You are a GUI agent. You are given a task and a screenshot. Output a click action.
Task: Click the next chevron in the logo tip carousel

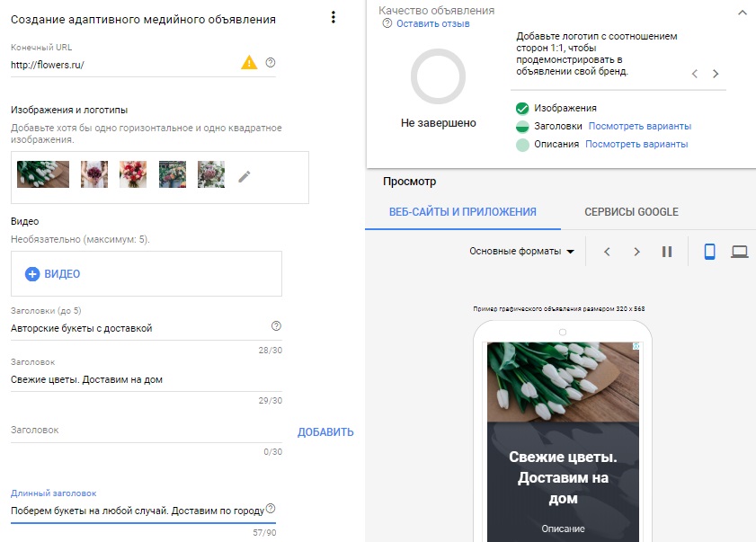(716, 73)
